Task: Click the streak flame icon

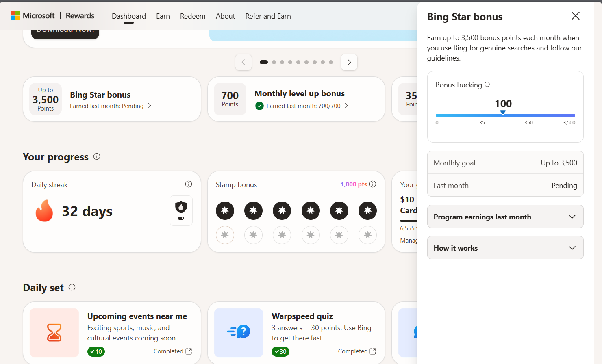Action: pos(44,210)
